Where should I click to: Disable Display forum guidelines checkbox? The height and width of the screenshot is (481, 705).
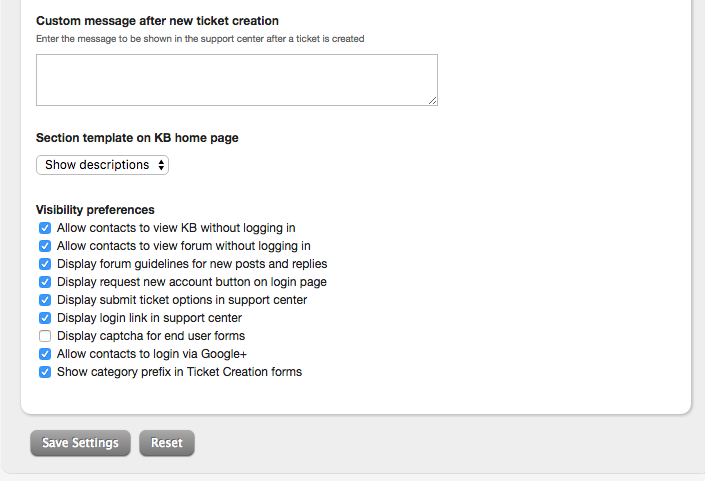[45, 264]
